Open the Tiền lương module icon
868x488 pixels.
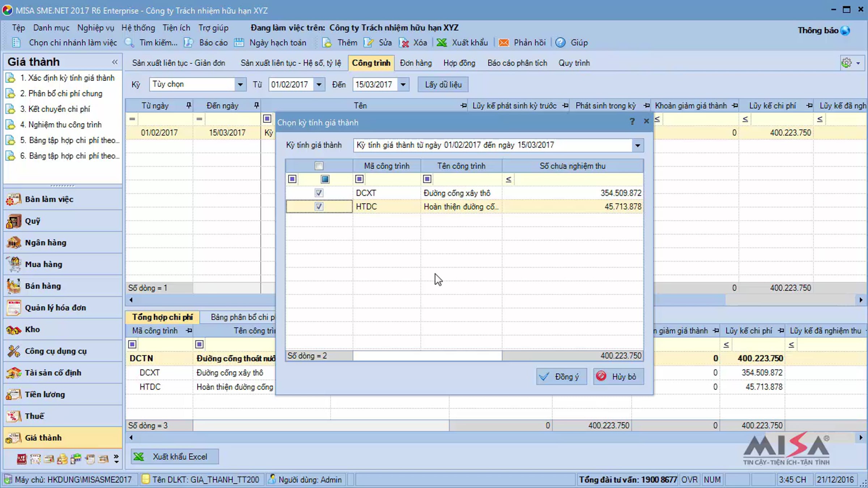click(14, 394)
